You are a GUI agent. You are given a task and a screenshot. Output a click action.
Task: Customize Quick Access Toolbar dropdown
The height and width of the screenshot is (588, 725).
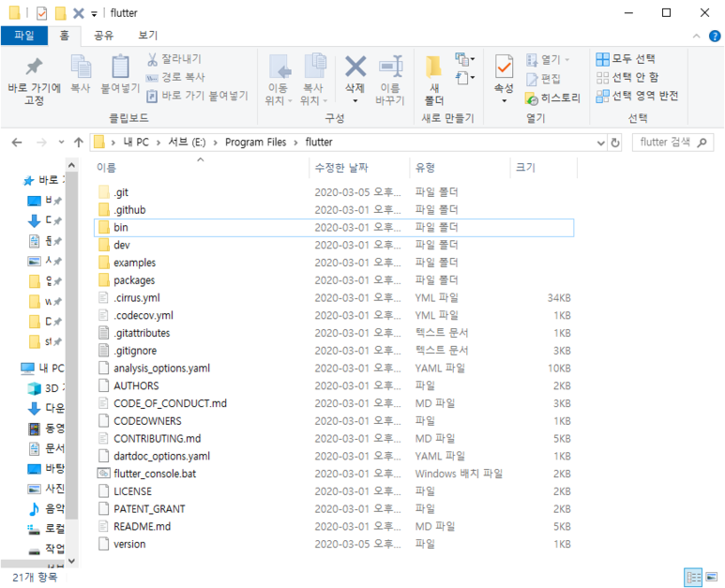pyautogui.click(x=94, y=14)
